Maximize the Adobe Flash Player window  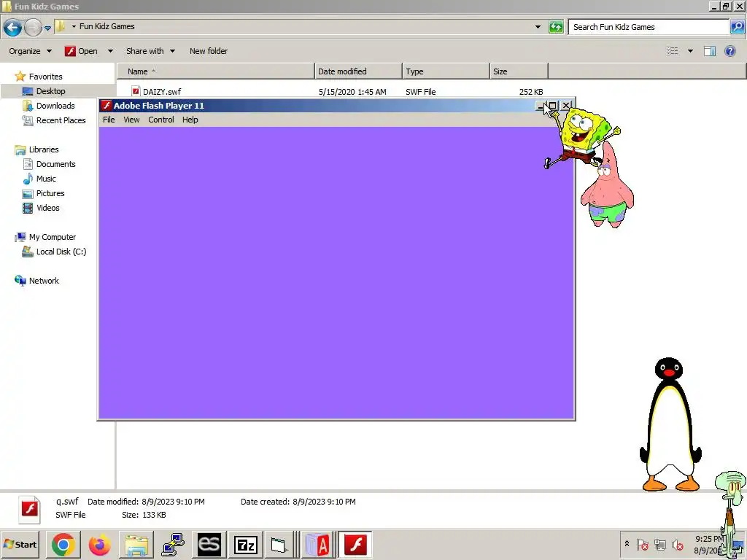point(553,106)
